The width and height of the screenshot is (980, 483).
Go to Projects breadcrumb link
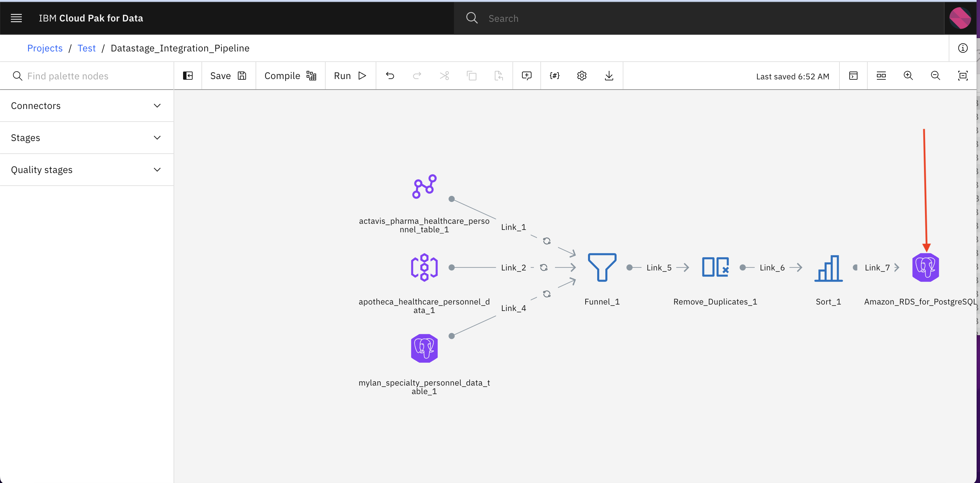pyautogui.click(x=45, y=48)
